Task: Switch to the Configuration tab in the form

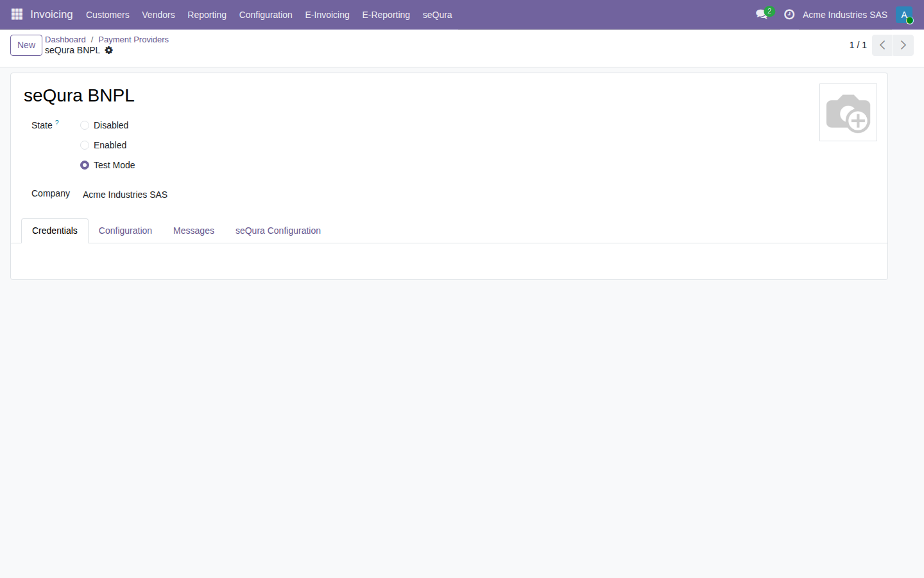Action: (x=125, y=231)
